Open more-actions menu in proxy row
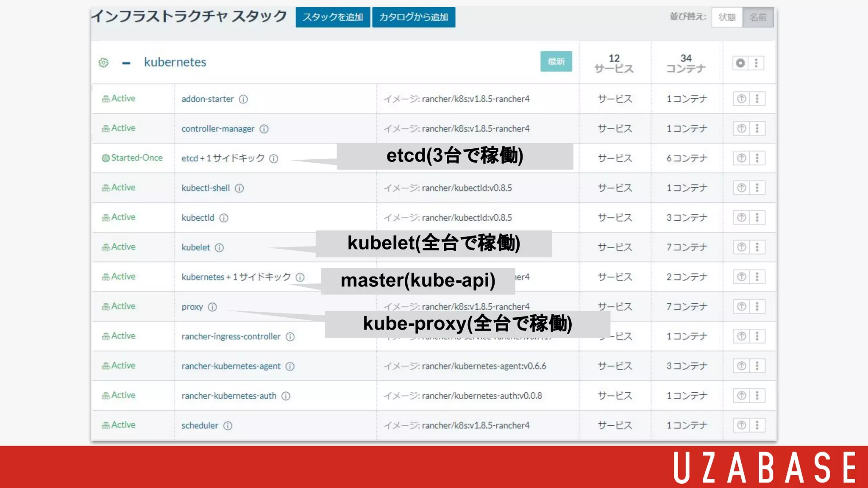This screenshot has width=868, height=488. pos(757,306)
